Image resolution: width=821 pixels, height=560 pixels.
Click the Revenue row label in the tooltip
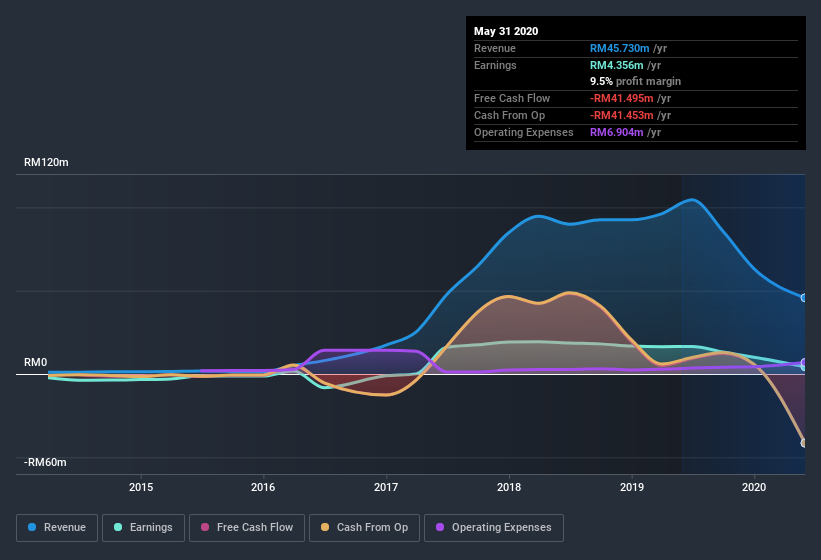coord(495,48)
